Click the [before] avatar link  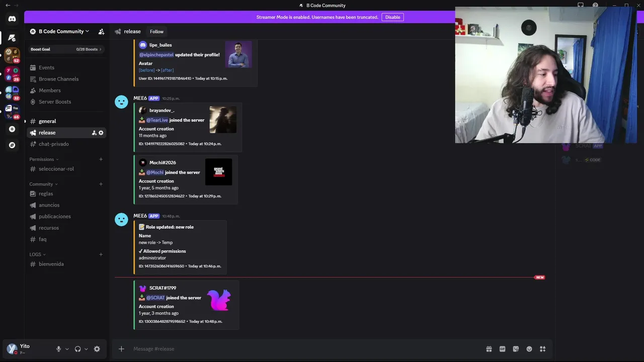coord(147,70)
